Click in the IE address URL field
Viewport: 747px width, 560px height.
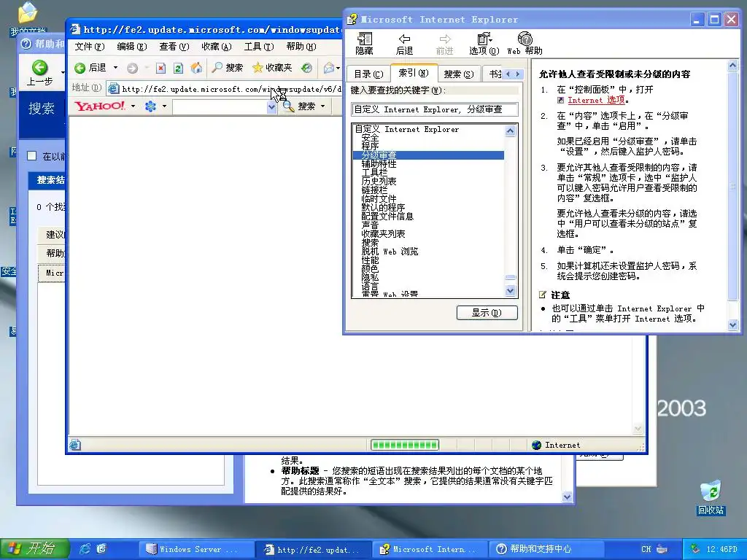pyautogui.click(x=231, y=89)
